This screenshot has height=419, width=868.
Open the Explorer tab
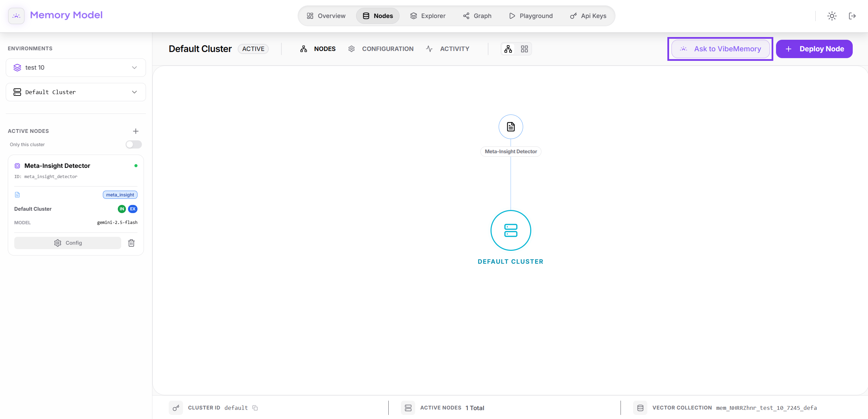pyautogui.click(x=428, y=16)
